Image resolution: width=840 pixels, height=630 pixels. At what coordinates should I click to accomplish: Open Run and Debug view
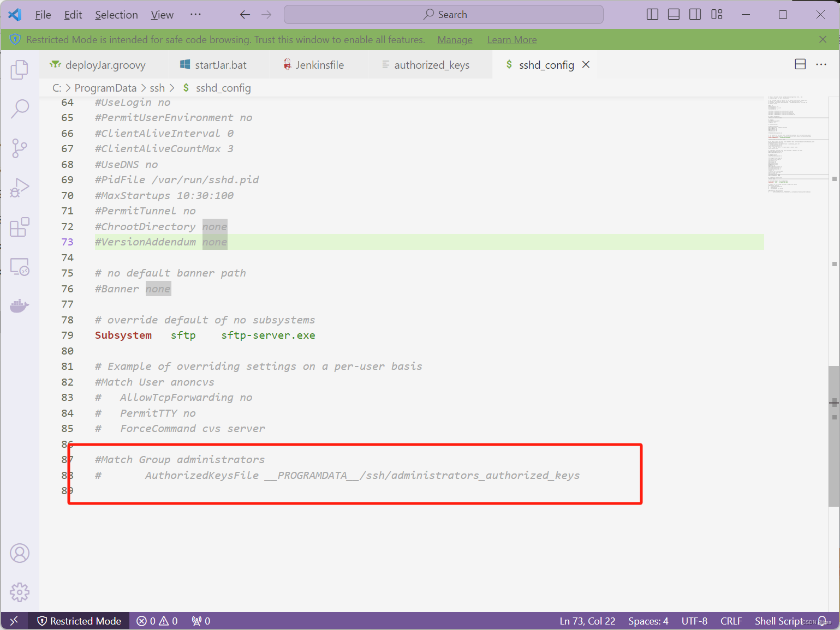(20, 188)
